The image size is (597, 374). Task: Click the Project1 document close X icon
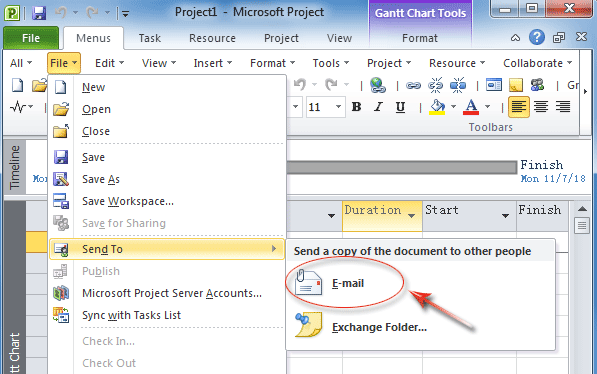pyautogui.click(x=581, y=37)
